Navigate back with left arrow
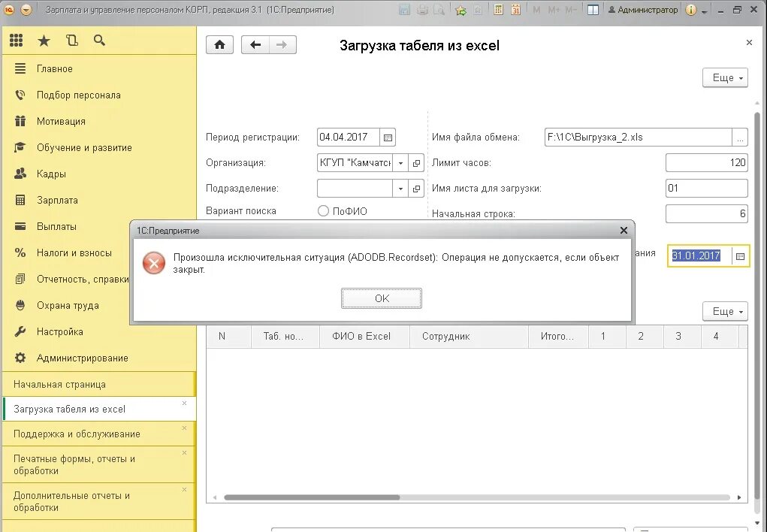The width and height of the screenshot is (767, 532). (x=255, y=45)
